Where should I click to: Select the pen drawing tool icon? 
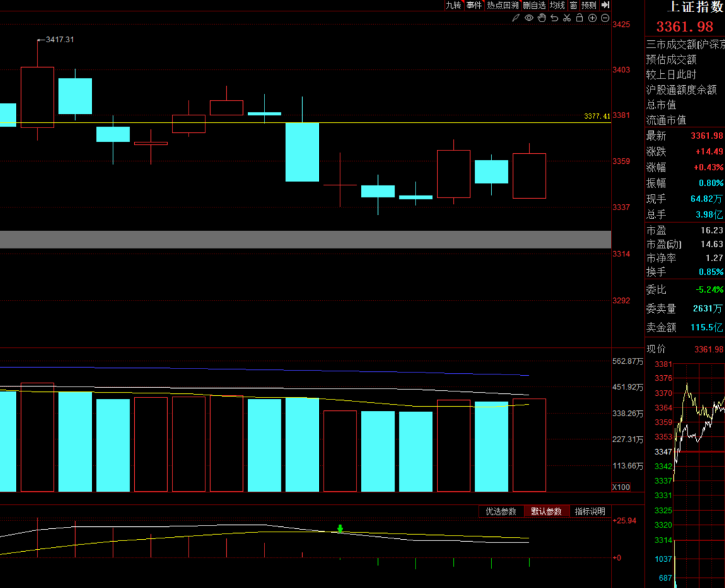pos(516,18)
